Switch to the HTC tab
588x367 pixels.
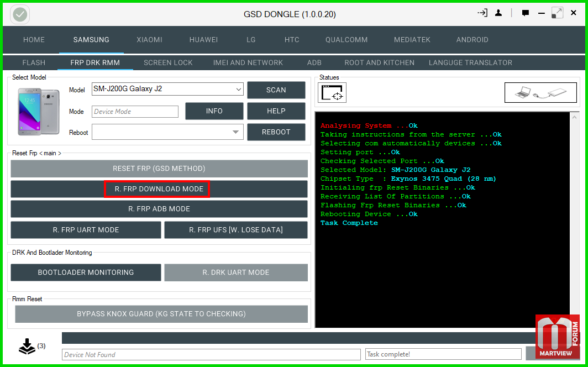pos(292,40)
